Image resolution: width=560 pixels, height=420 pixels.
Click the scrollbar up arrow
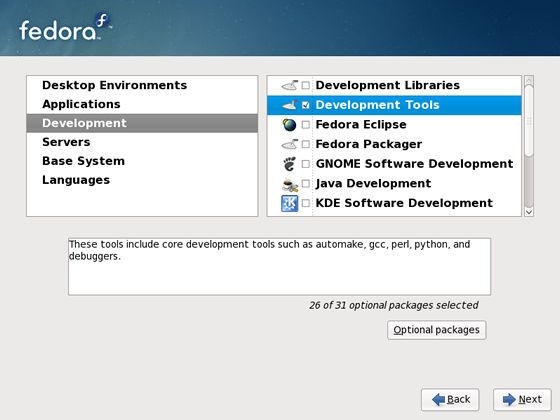pos(529,80)
